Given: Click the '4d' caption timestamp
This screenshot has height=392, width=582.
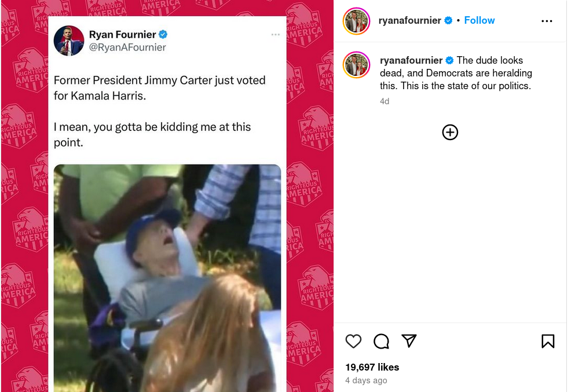Looking at the screenshot, I should pyautogui.click(x=385, y=101).
